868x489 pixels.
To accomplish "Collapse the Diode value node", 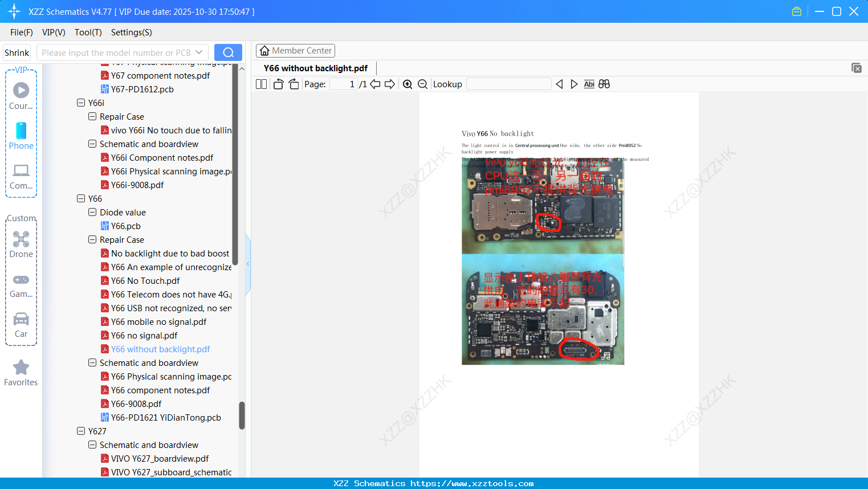I will tap(92, 213).
